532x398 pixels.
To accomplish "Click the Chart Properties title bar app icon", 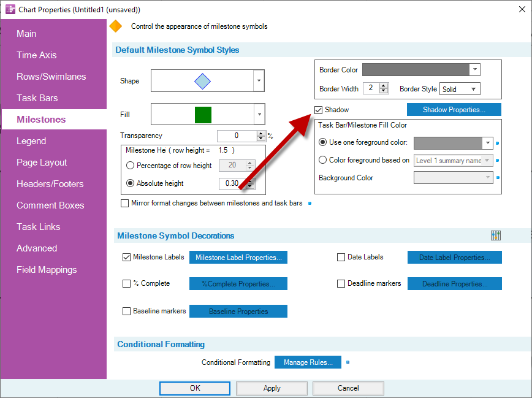I will tap(10, 10).
